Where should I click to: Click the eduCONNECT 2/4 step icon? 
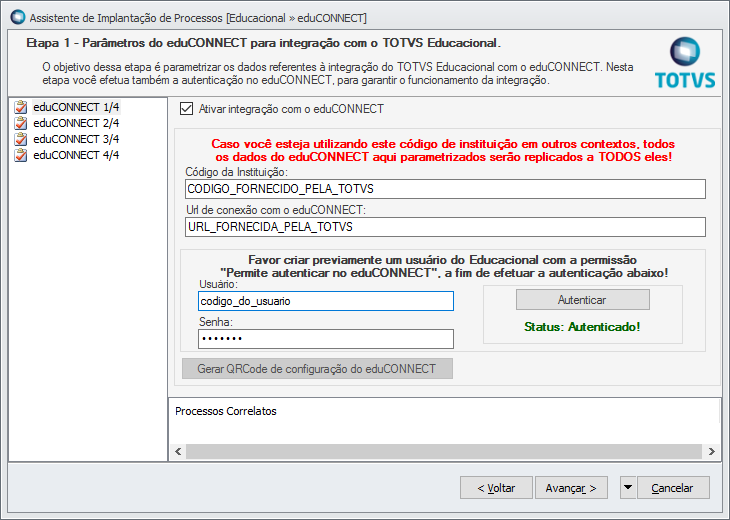pos(20,123)
